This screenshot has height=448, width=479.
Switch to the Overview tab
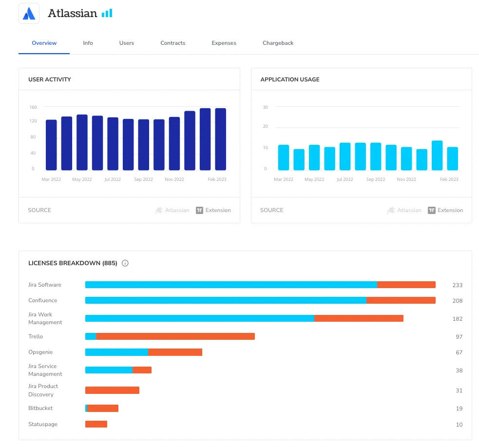click(44, 43)
